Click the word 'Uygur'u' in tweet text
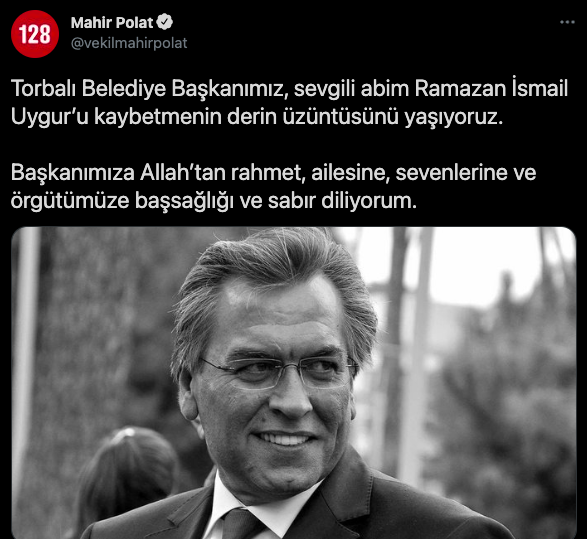The image size is (587, 539). click(x=49, y=118)
